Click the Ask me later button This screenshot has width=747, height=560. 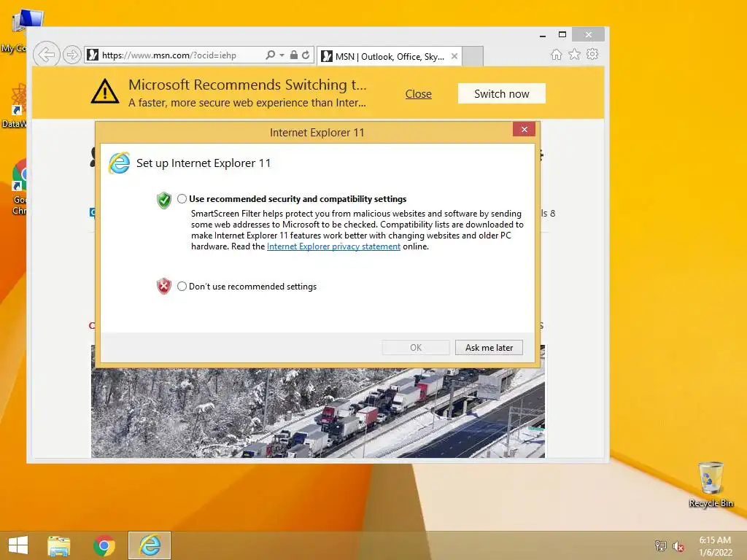pos(489,348)
